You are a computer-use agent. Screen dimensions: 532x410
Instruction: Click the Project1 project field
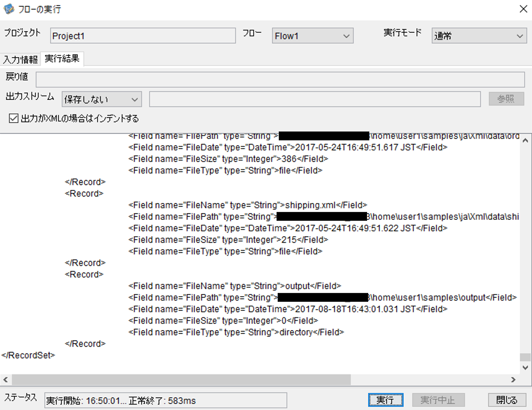point(143,36)
